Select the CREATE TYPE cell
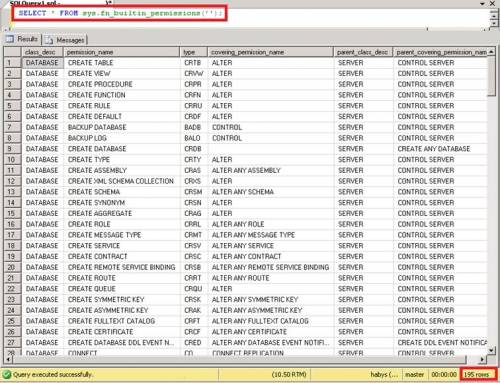 (122, 159)
